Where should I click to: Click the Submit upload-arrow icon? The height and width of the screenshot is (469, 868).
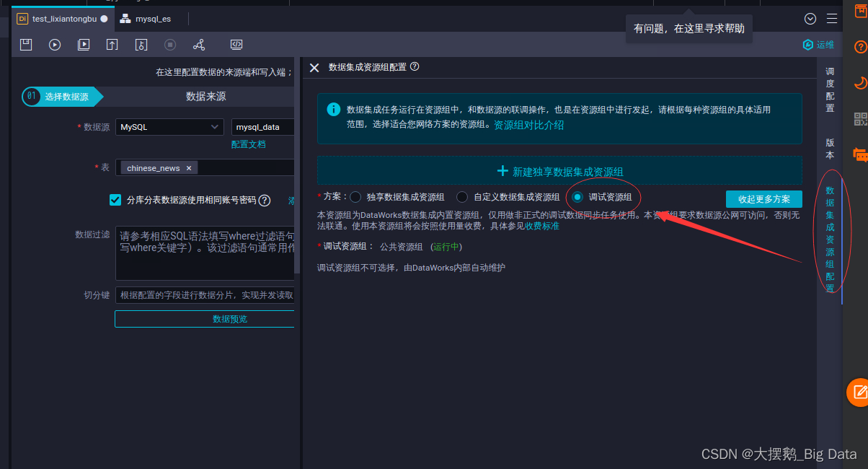112,45
